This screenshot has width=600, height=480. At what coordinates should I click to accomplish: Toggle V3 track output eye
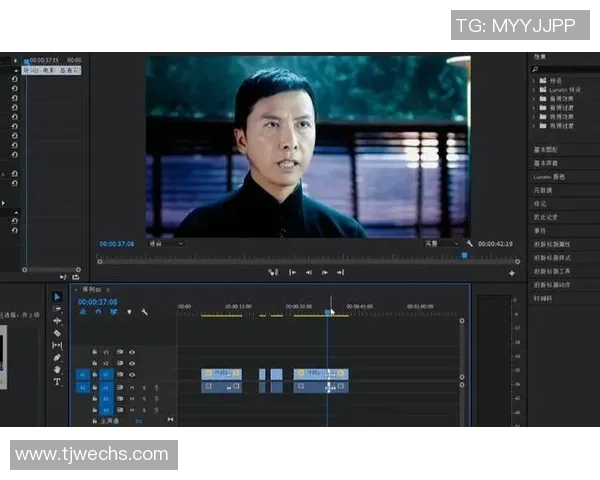click(132, 352)
